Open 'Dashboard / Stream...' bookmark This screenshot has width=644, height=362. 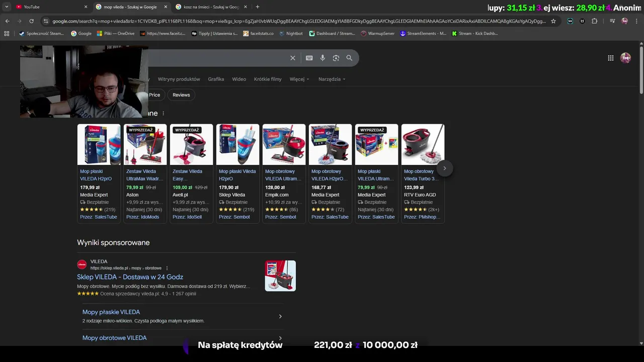tap(332, 33)
